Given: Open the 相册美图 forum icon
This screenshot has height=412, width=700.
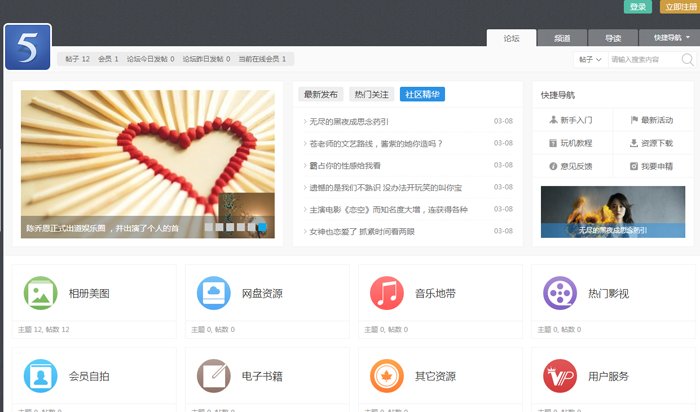Looking at the screenshot, I should pyautogui.click(x=41, y=293).
